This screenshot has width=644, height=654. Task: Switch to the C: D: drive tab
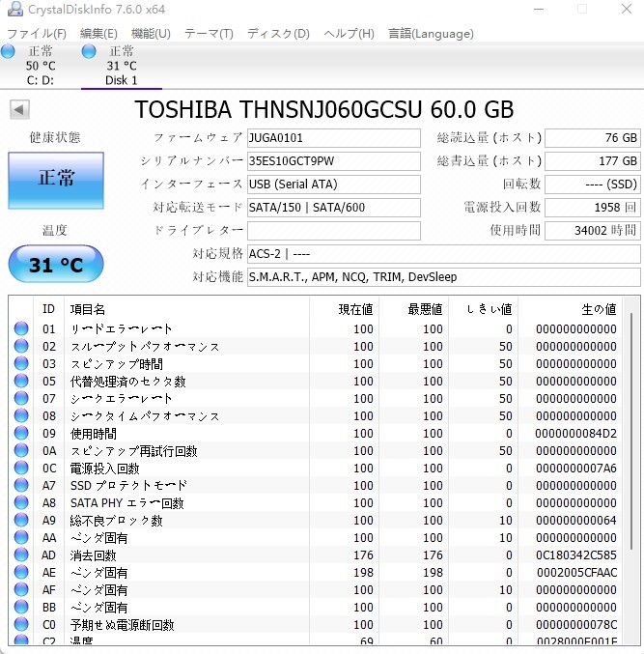(x=41, y=66)
